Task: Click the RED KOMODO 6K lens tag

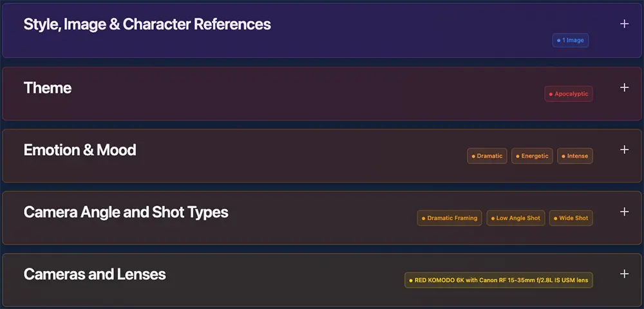Action: [x=498, y=281]
